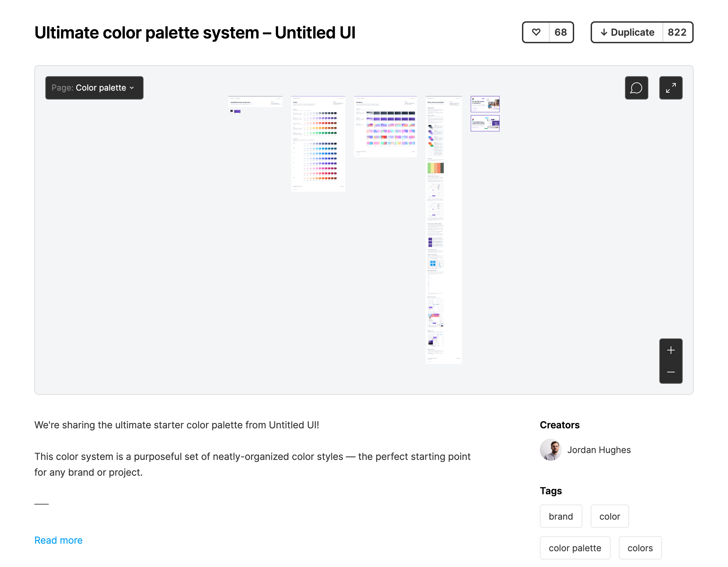Click the colors tag pill
This screenshot has width=728, height=567.
click(640, 548)
